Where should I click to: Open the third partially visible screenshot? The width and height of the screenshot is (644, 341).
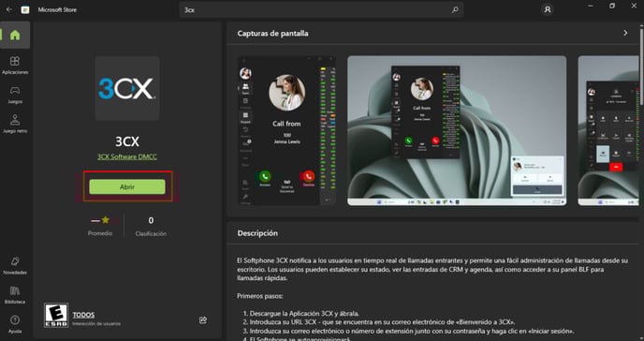pos(608,130)
